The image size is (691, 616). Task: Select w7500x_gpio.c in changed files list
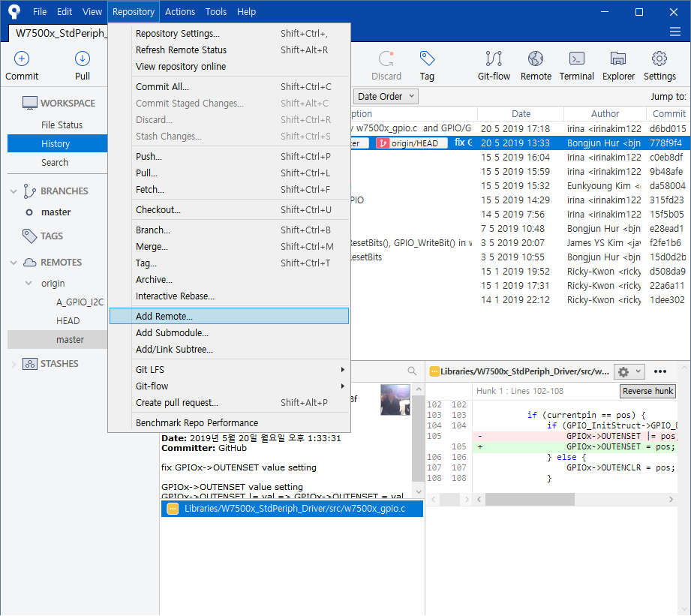pyautogui.click(x=292, y=509)
